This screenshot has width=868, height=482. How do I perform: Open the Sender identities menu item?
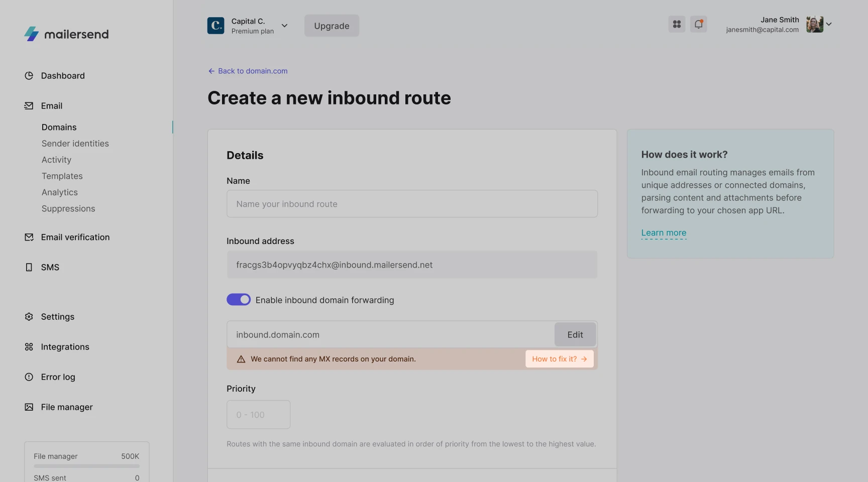click(75, 144)
